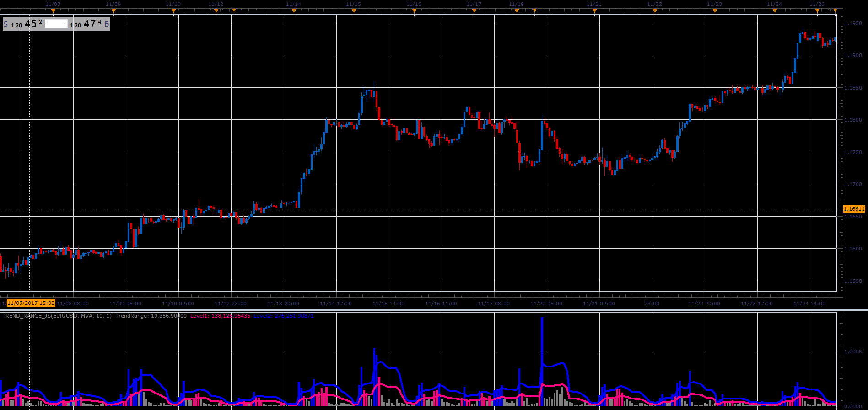Click the 11/09 05:00 time axis label
Image resolution: width=868 pixels, height=410 pixels.
(125, 304)
